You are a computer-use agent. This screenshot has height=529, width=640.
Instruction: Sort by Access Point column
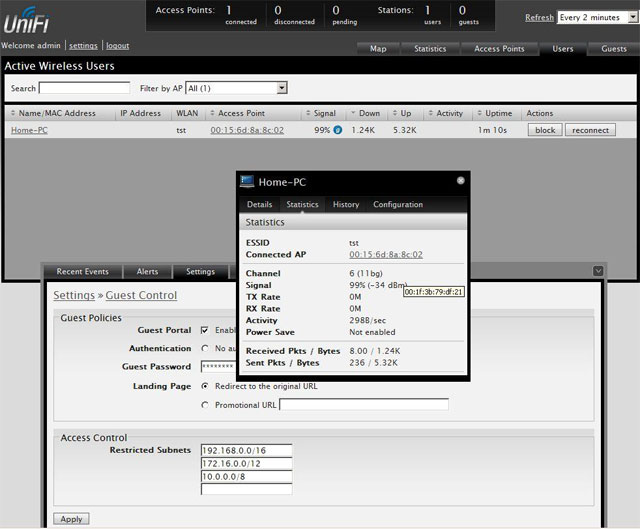pos(237,113)
